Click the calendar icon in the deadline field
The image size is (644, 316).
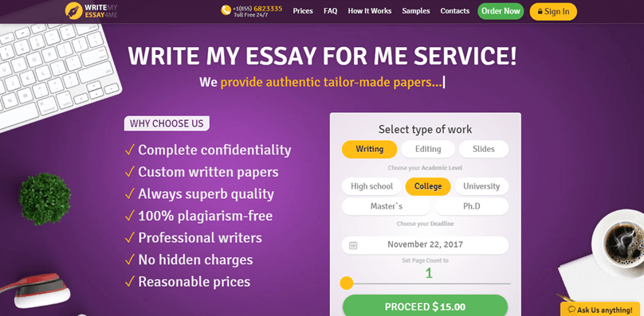pyautogui.click(x=353, y=245)
